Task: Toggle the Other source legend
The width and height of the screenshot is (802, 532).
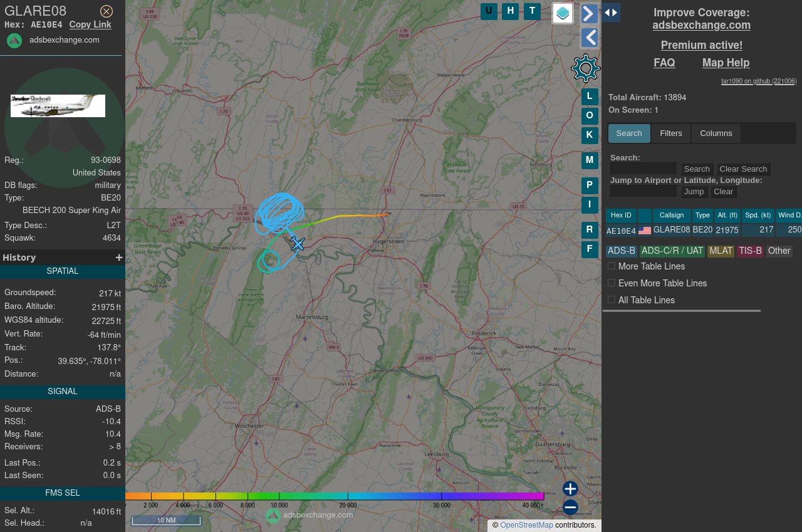Action: 779,251
